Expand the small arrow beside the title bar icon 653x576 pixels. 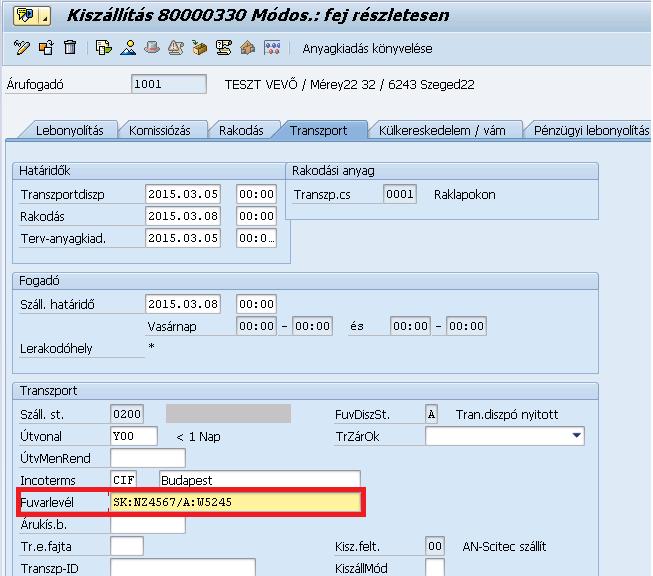pos(45,16)
